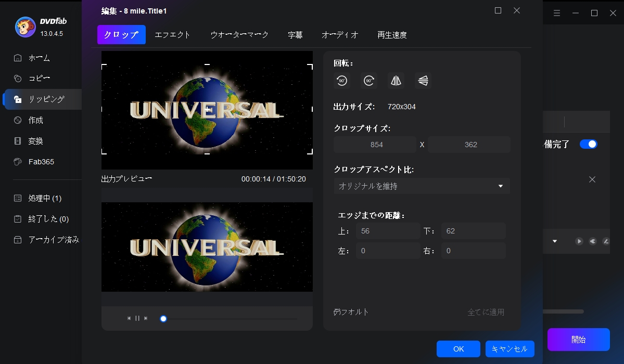This screenshot has height=364, width=624.
Task: Pause the preview playback
Action: click(x=137, y=318)
